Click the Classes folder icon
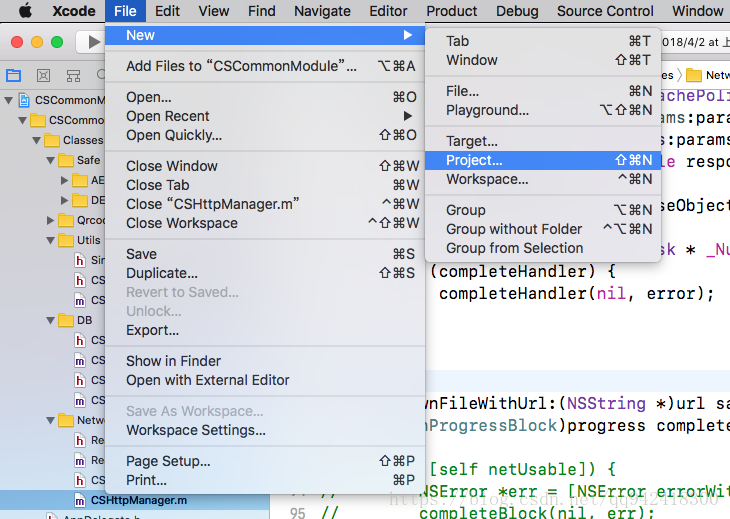The height and width of the screenshot is (519, 730). 52,140
